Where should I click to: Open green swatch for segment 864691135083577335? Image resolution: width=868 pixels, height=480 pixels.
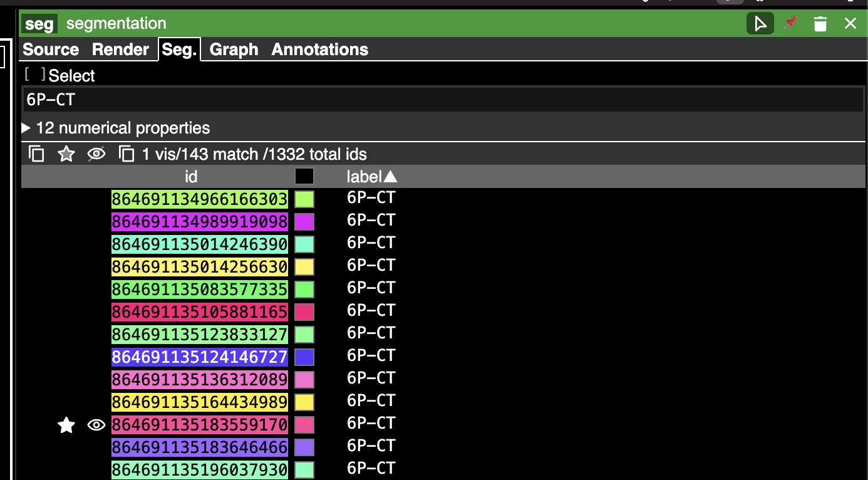304,290
